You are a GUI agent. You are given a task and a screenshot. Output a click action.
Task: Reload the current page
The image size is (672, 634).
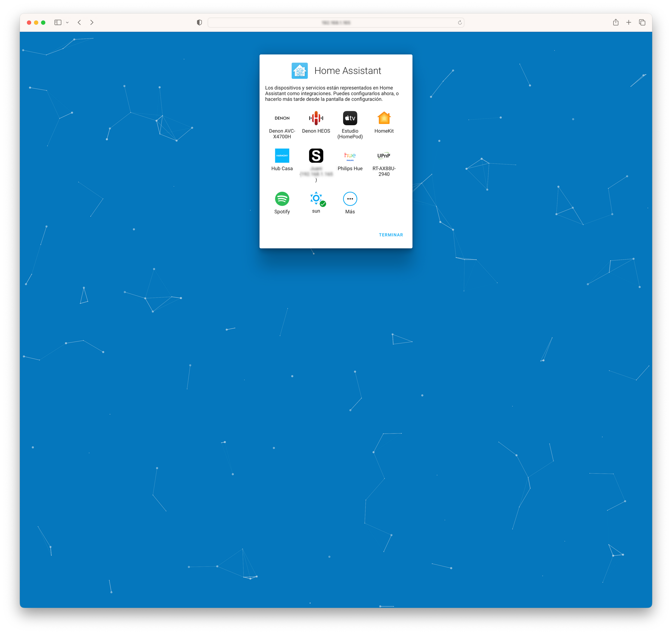click(x=459, y=22)
